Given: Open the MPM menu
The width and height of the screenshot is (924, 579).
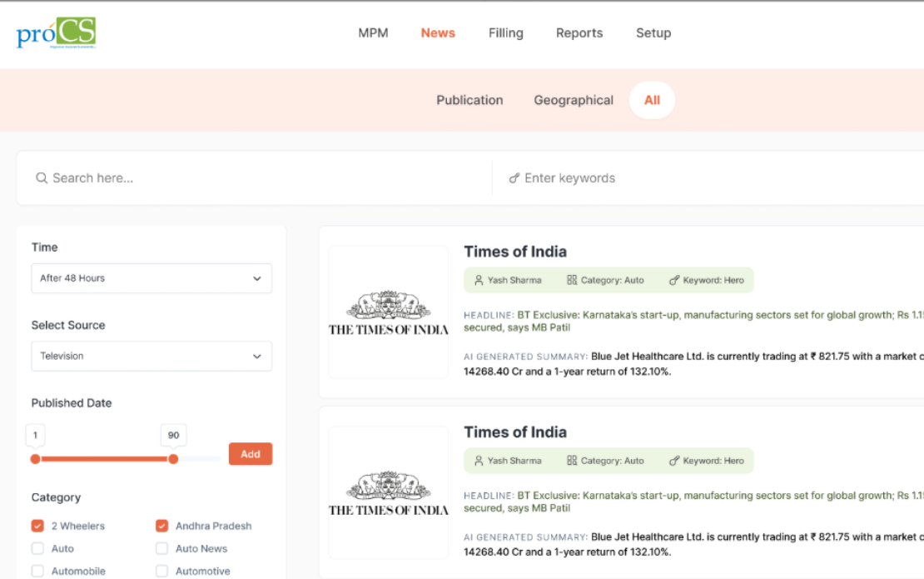Looking at the screenshot, I should [373, 33].
